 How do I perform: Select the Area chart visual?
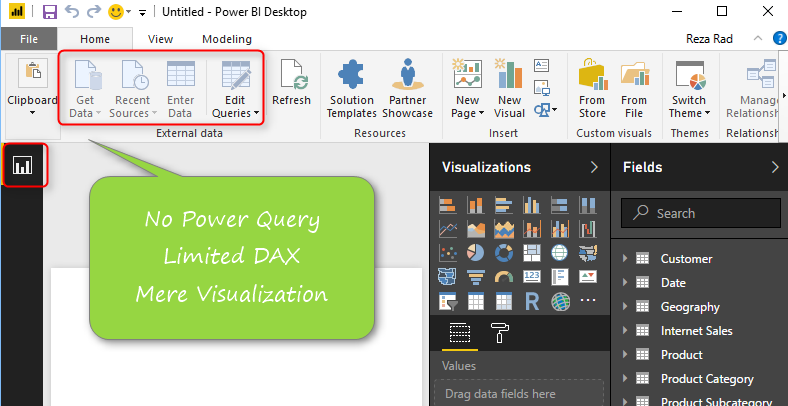pyautogui.click(x=475, y=229)
